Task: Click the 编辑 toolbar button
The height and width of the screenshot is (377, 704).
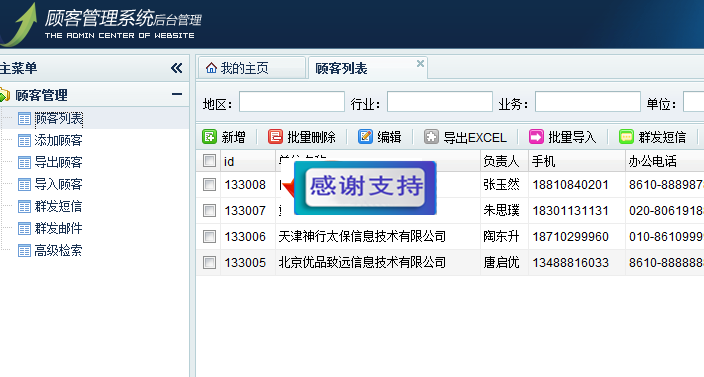Action: pos(379,137)
